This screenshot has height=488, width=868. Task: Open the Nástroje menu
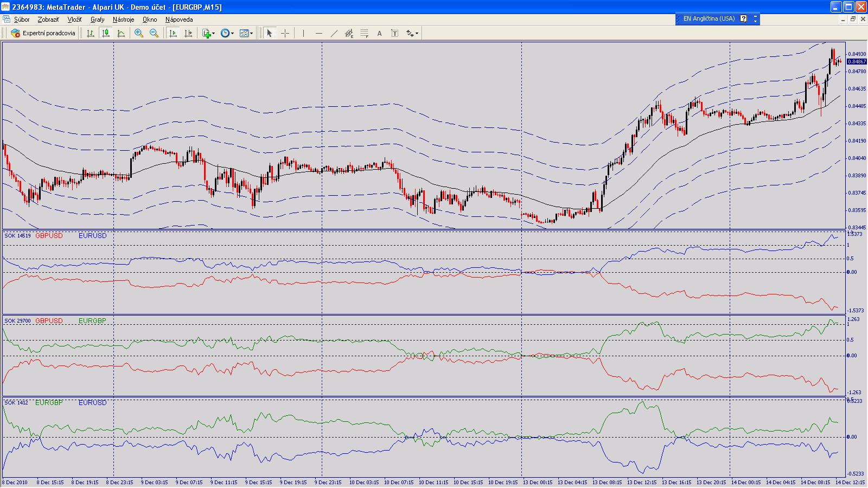[123, 20]
